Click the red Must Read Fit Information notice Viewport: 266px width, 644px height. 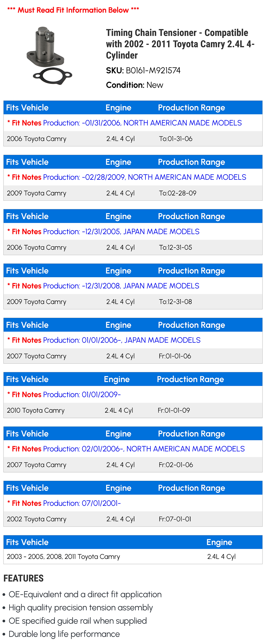tap(73, 10)
